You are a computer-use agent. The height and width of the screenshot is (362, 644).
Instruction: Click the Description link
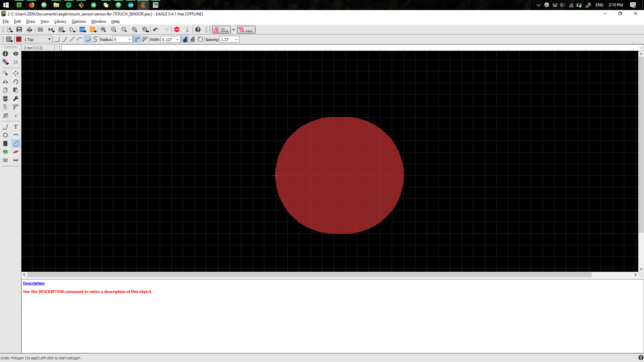click(34, 283)
